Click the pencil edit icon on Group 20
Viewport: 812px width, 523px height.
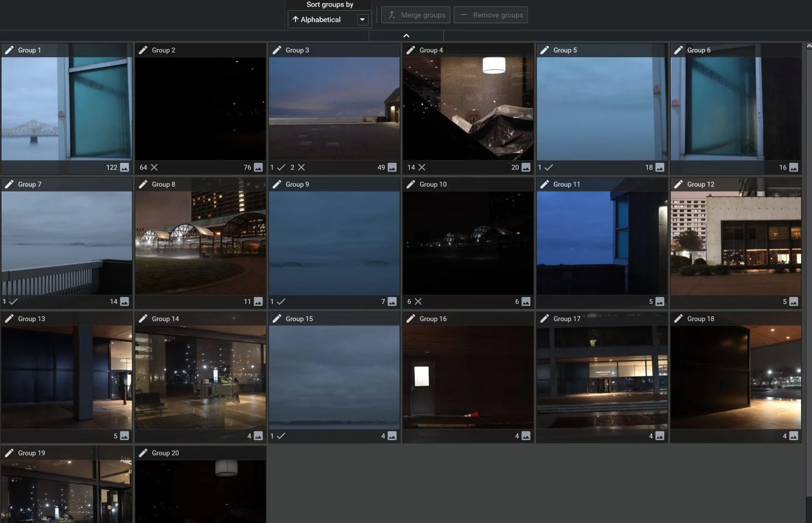pos(143,453)
